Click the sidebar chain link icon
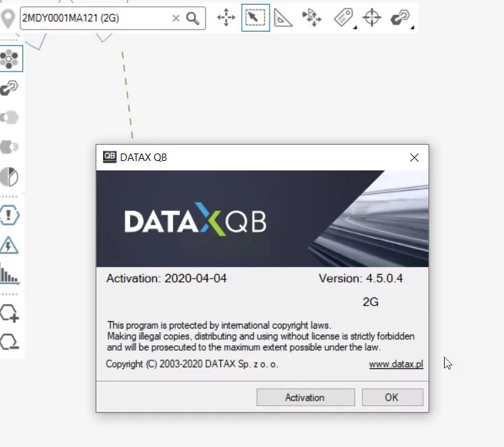This screenshot has height=447, width=504. pos(9,88)
